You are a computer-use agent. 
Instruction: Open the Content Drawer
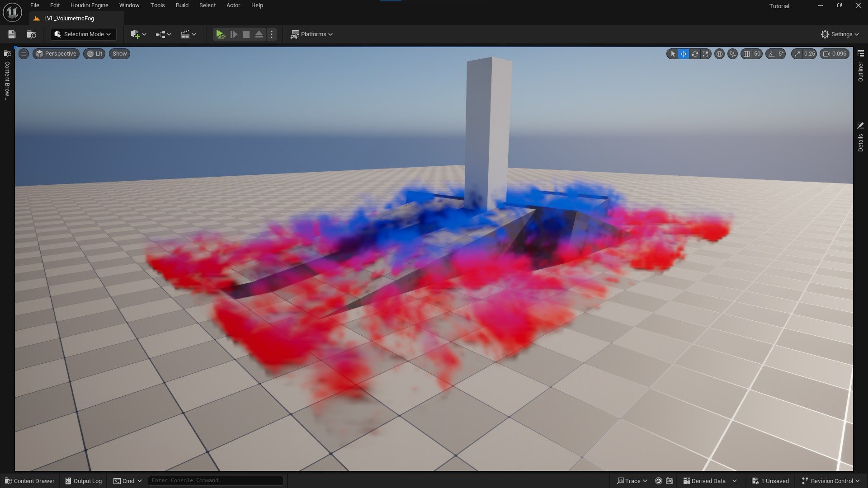pyautogui.click(x=30, y=481)
